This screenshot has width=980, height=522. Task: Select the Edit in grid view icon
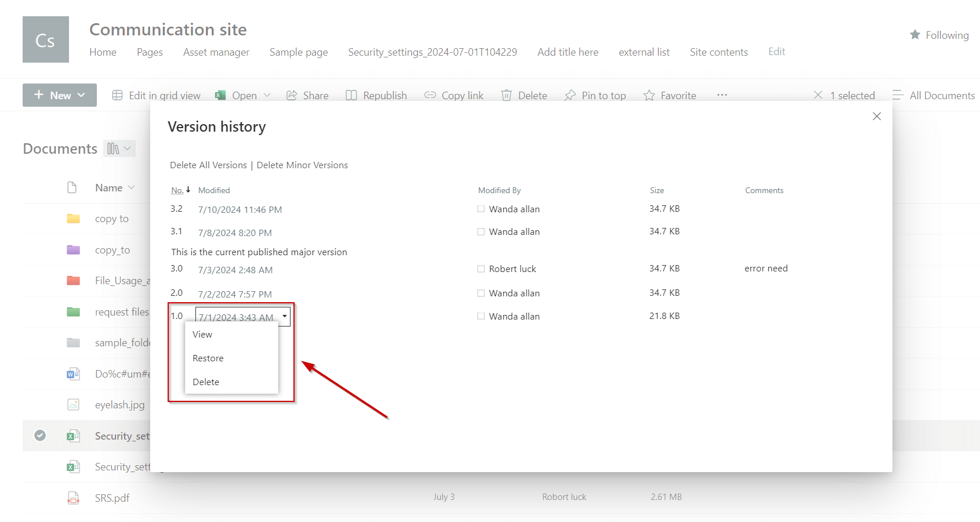118,95
